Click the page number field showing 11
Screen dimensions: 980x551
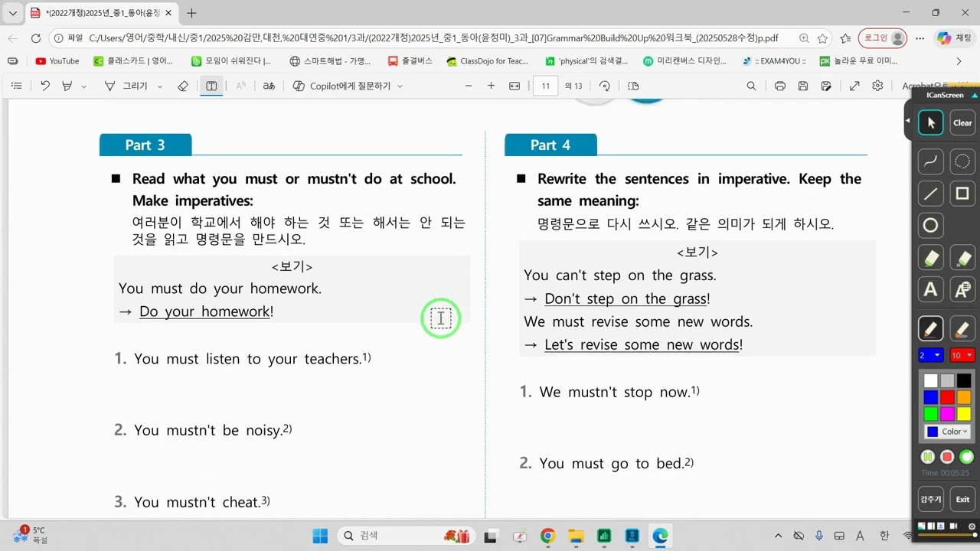tap(545, 86)
